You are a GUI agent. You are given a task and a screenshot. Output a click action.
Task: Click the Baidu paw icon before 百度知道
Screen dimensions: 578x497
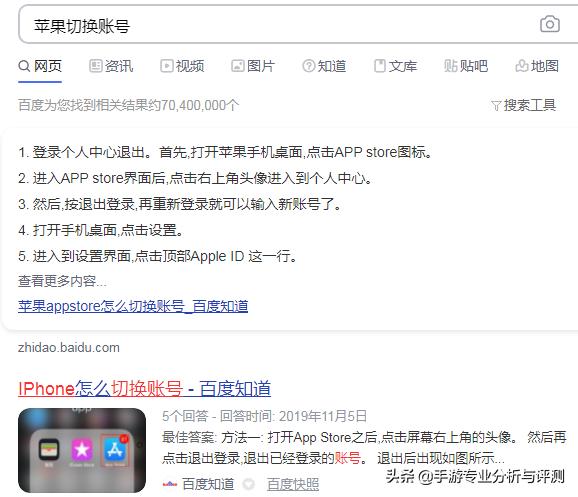point(170,484)
